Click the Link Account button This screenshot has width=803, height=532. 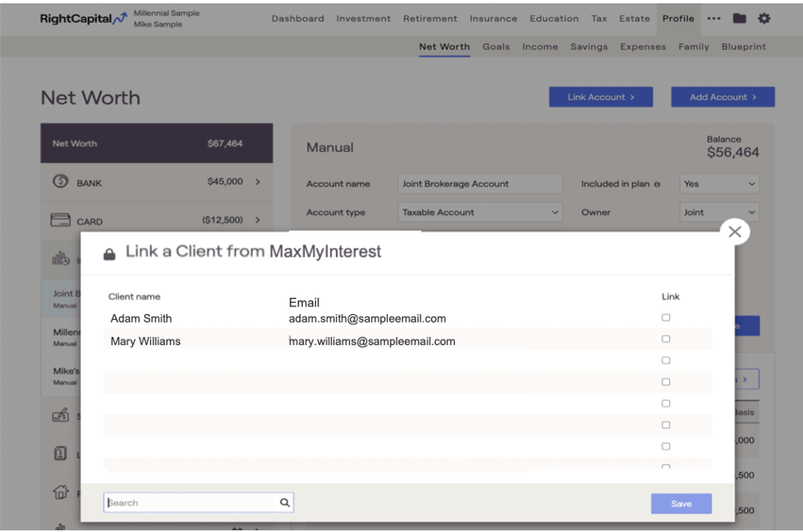(x=601, y=97)
